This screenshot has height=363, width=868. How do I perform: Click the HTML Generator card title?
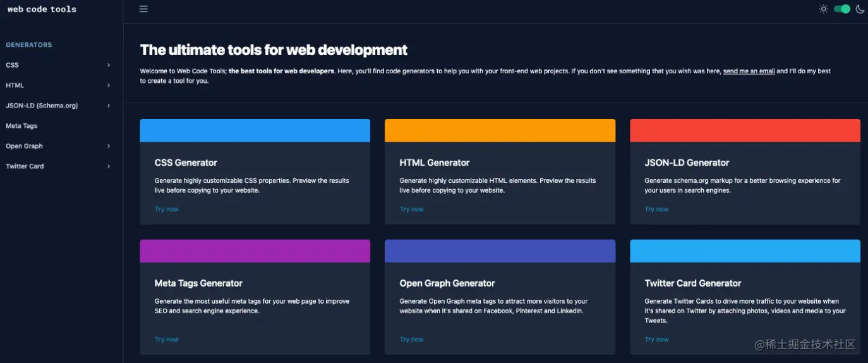[435, 163]
